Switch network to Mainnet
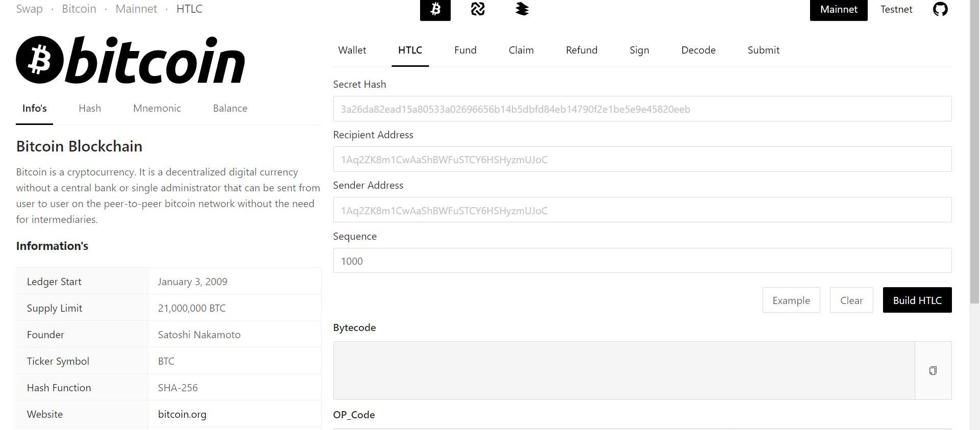 838,10
